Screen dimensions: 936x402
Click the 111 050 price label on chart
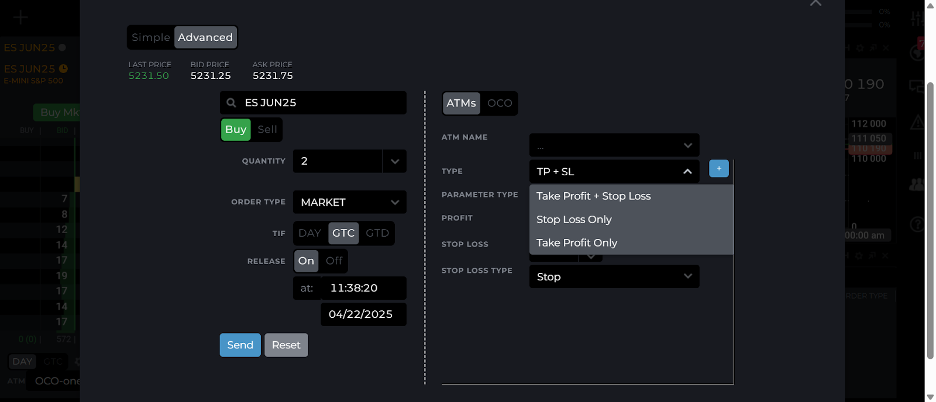[869, 139]
